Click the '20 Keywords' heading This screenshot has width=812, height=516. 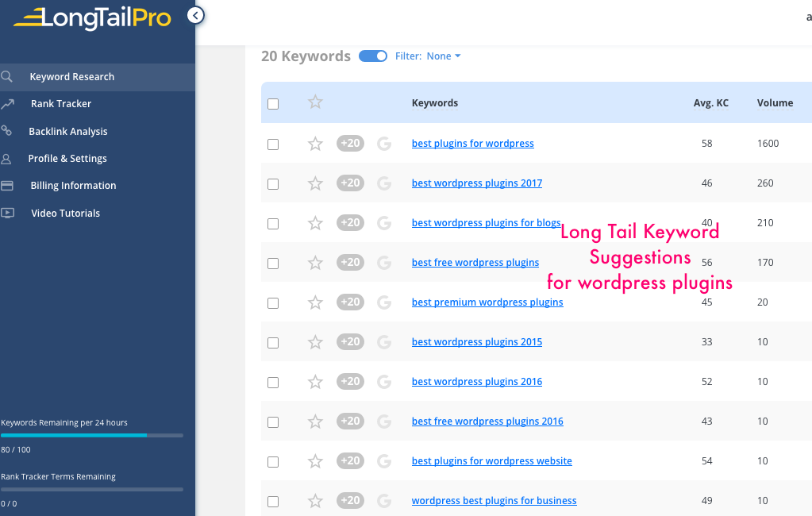click(306, 56)
